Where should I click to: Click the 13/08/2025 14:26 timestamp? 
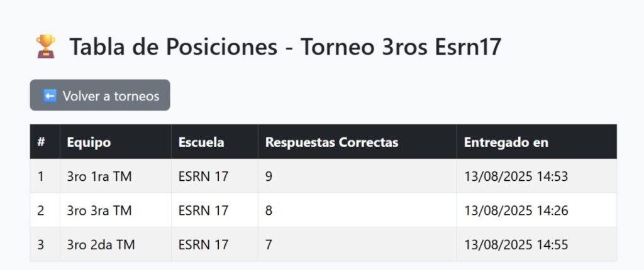(516, 210)
